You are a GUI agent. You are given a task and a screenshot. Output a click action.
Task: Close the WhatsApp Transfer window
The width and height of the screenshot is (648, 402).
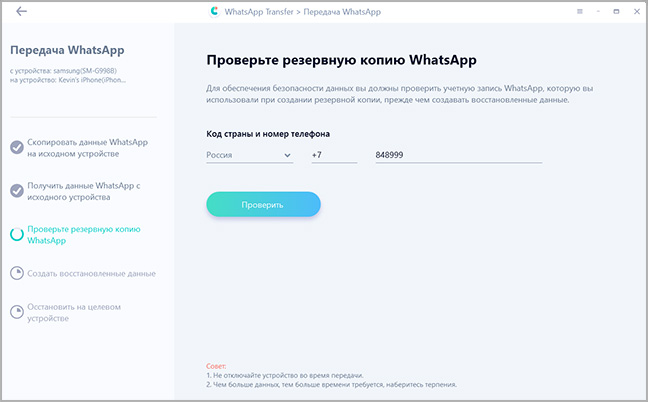[637, 12]
